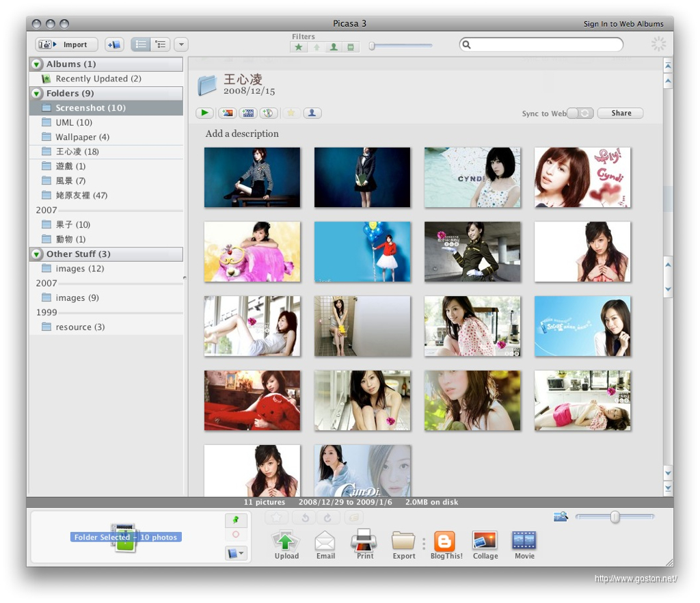Viewport: 700px width, 603px height.
Task: Click the Upload icon in bottom toolbar
Action: 286,541
